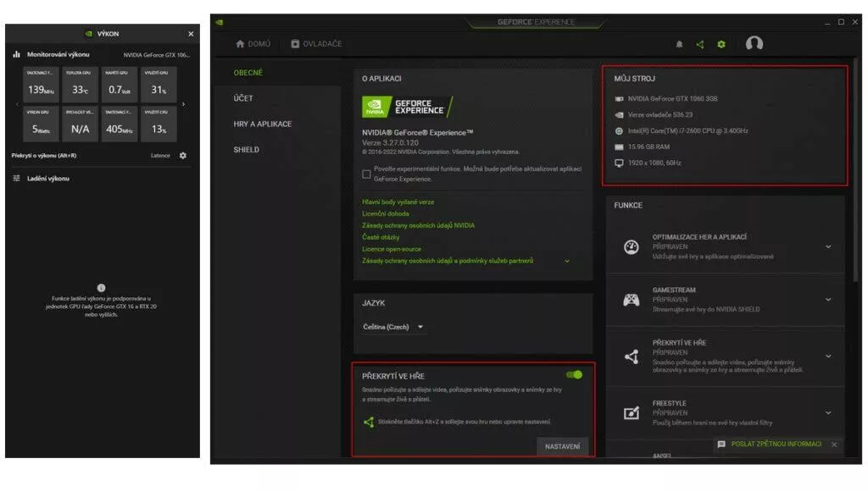Click the Nastavení button

click(562, 446)
